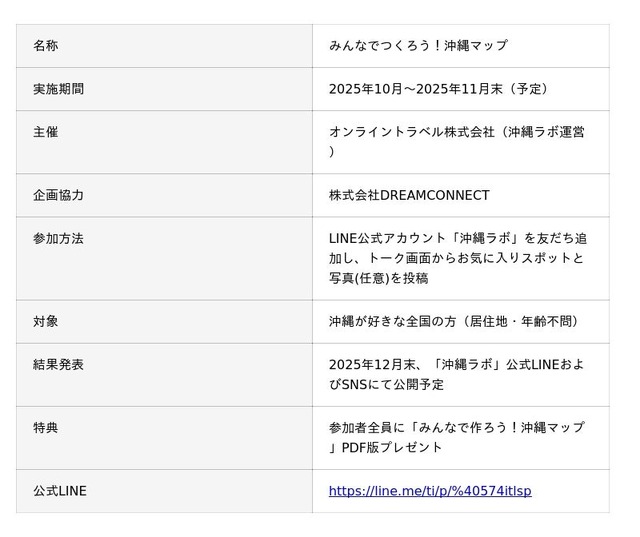Open the line.me official LINE link
Image resolution: width=640 pixels, height=537 pixels.
pyautogui.click(x=430, y=491)
